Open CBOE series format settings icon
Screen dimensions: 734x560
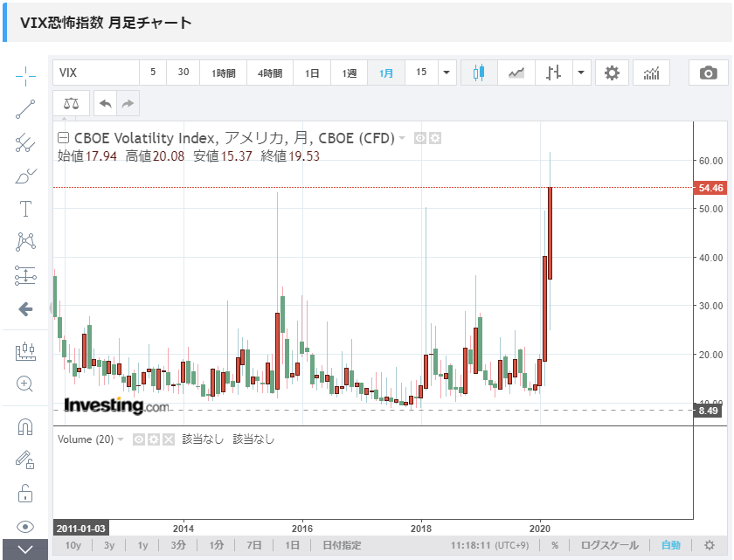pos(435,138)
